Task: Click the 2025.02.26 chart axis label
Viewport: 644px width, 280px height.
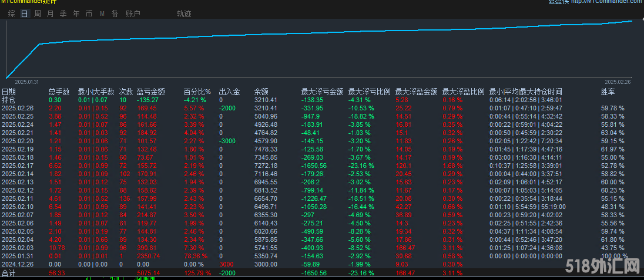Action: (x=617, y=82)
